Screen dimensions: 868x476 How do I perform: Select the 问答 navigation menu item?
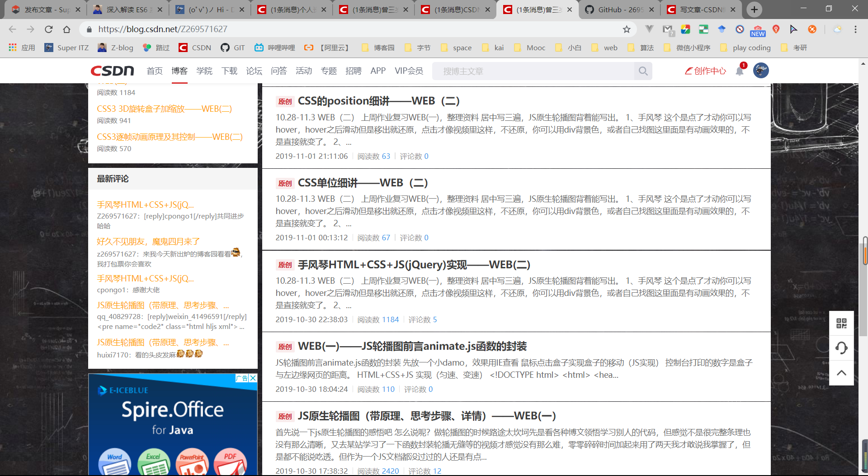[279, 71]
